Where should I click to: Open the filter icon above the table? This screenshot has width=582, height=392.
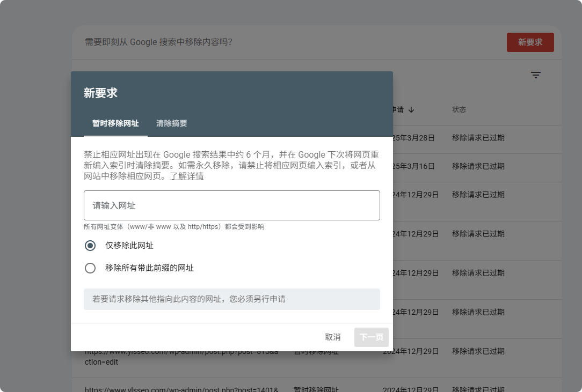[x=536, y=75]
